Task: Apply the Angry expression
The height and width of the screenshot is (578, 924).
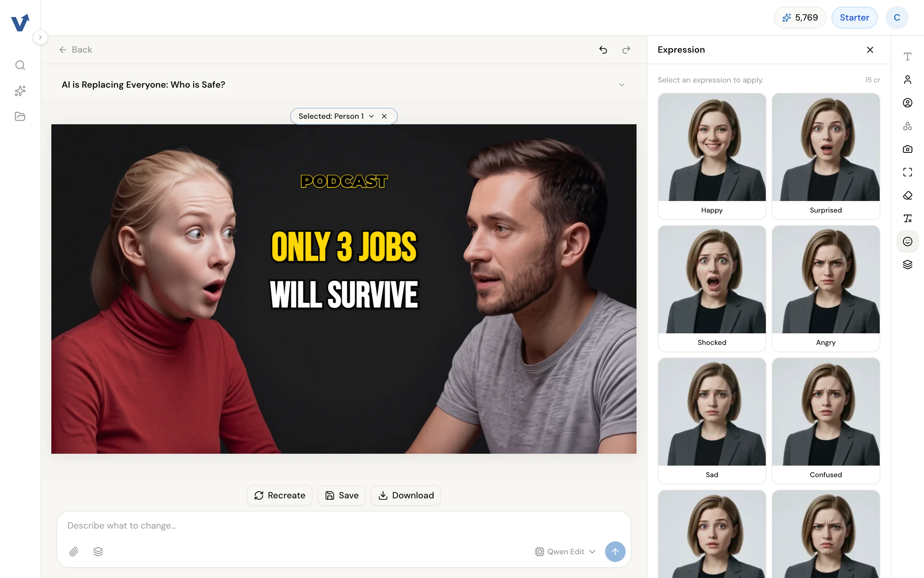Action: 826,289
